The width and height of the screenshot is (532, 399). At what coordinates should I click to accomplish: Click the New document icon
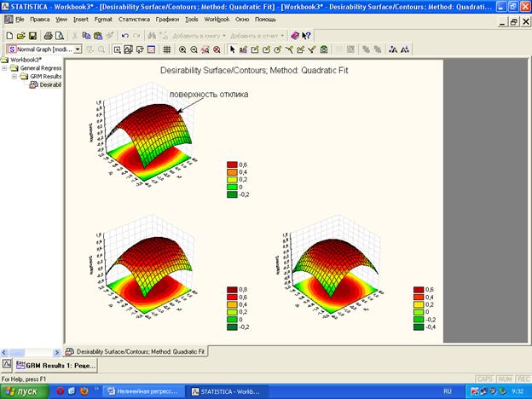[9, 35]
